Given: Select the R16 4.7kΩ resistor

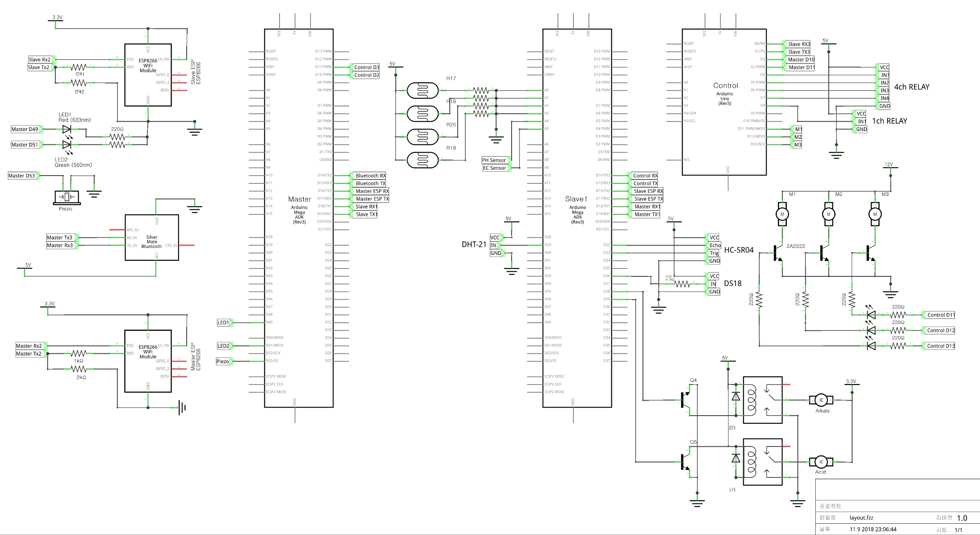Looking at the screenshot, I should 683,284.
